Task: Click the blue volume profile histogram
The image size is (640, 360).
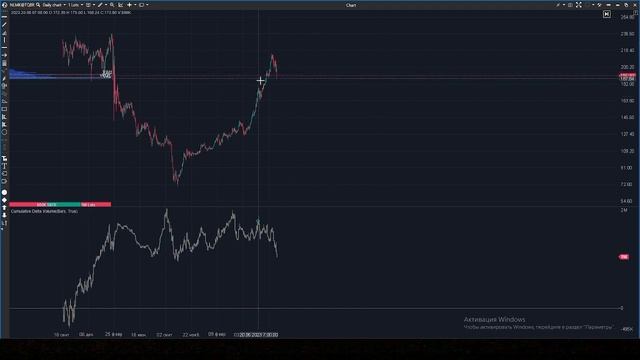Action: pos(33,74)
